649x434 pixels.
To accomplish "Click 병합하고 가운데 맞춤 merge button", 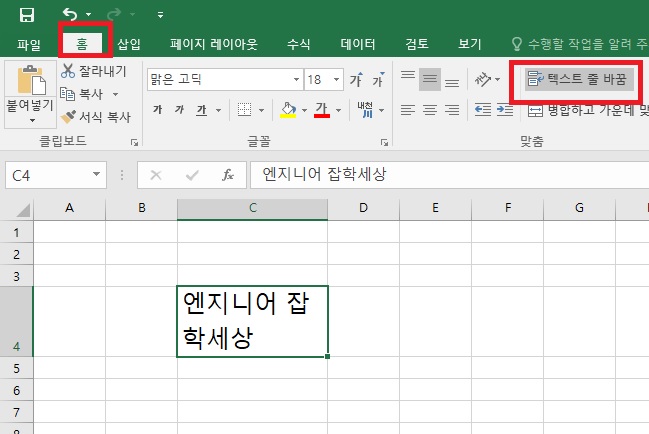I will [x=588, y=110].
